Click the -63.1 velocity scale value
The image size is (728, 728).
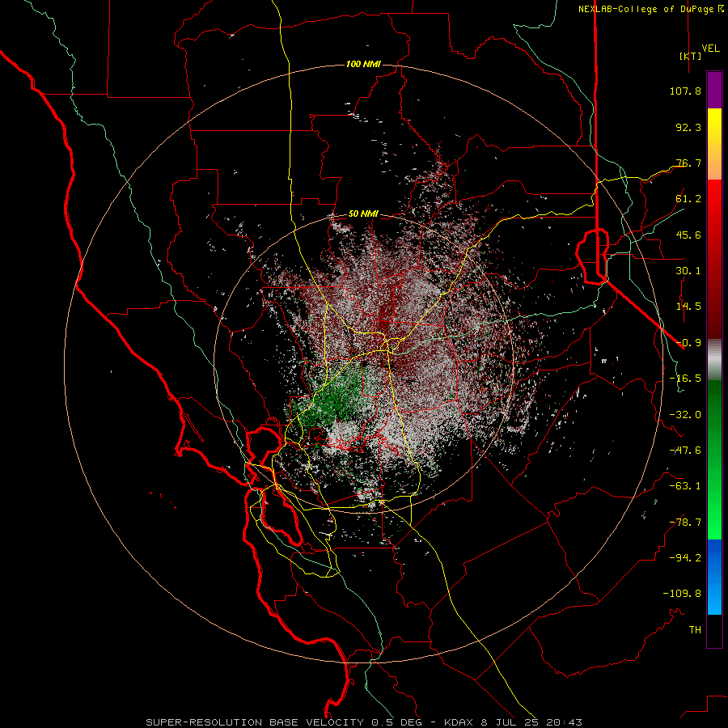685,486
